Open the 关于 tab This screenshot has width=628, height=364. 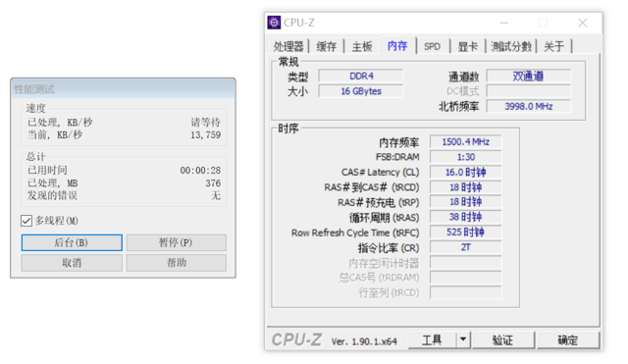point(554,46)
